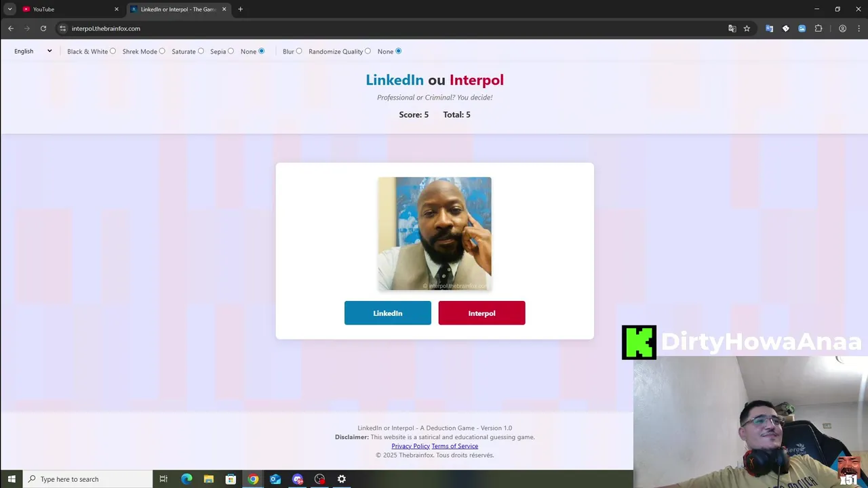This screenshot has width=868, height=488.
Task: Open the site information icon in address bar
Action: 63,28
